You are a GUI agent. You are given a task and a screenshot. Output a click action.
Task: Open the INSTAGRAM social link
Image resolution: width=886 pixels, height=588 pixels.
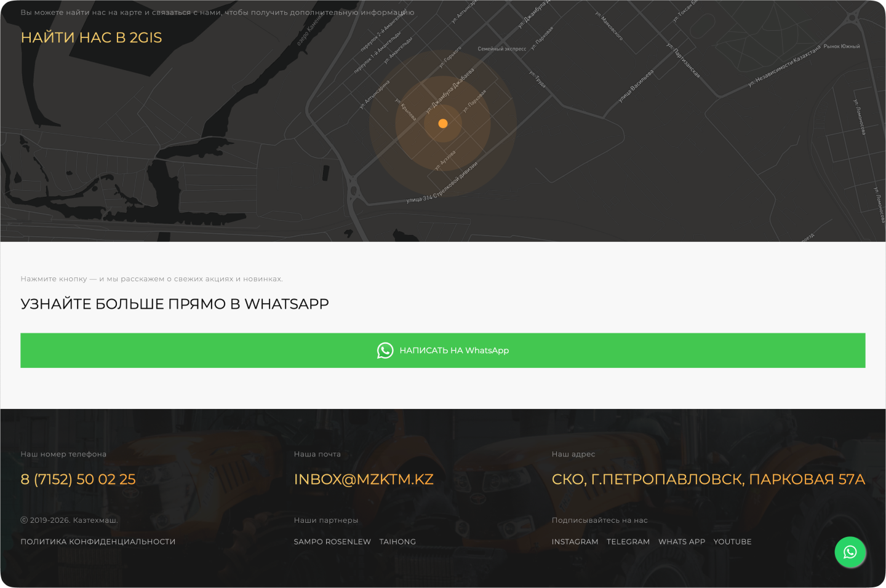575,541
